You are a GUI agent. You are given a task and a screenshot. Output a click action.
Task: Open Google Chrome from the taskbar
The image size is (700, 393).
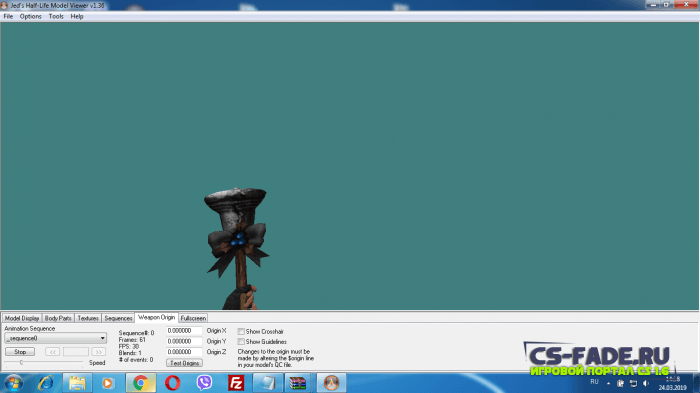[141, 383]
